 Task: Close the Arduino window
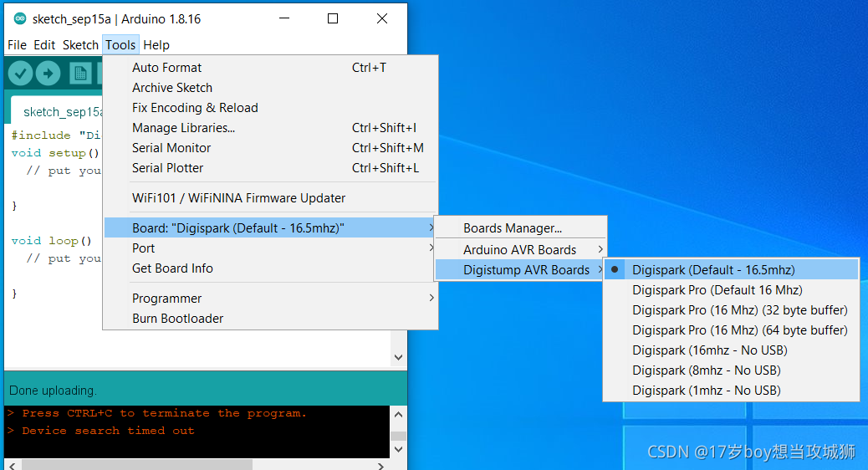[382, 19]
